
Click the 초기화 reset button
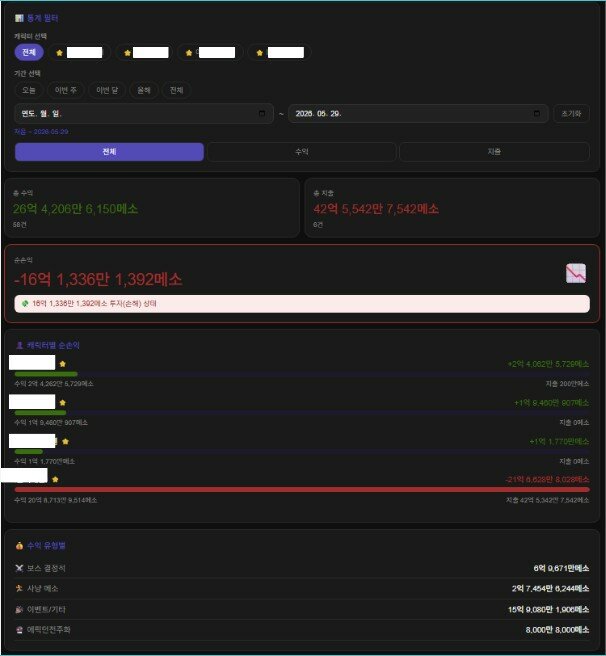[571, 113]
